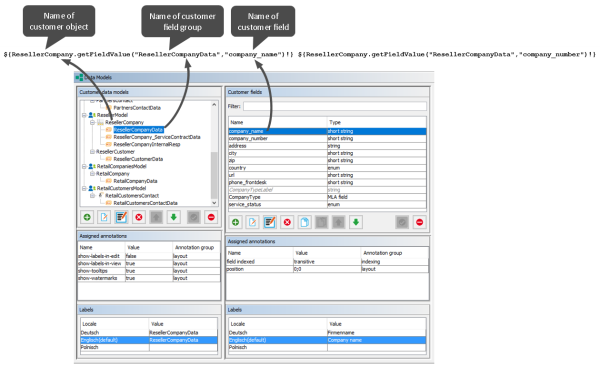This screenshot has height=368, width=600.
Task: Click the Locale header in left Labels table
Action: point(114,324)
